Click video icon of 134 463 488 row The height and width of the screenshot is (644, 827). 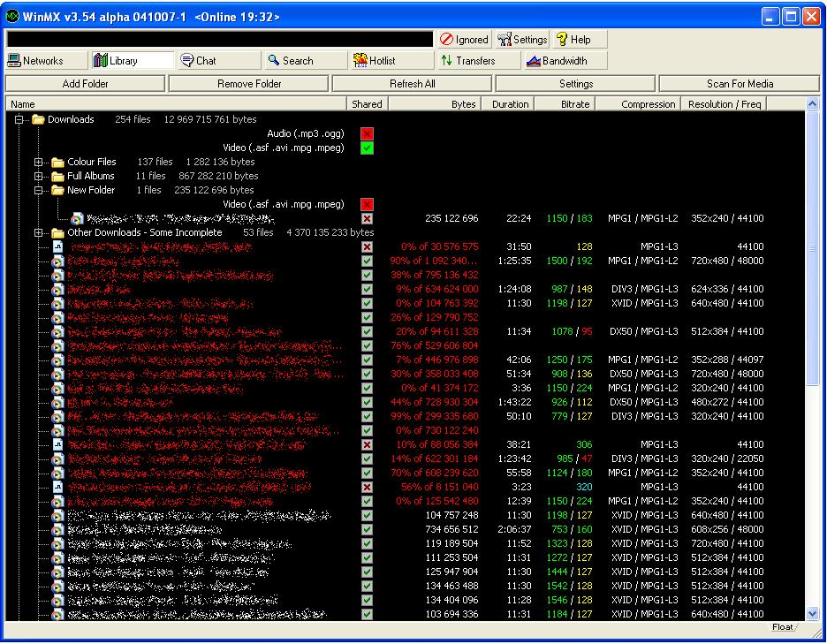tap(57, 586)
